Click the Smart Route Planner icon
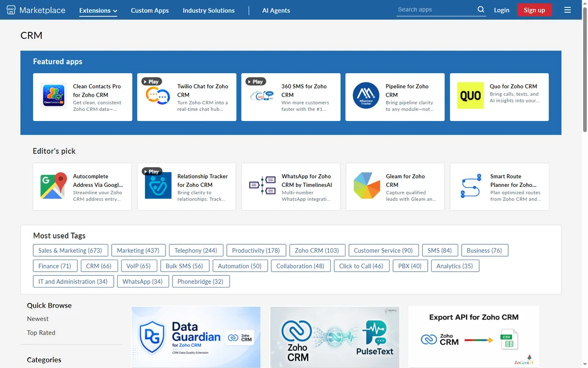The height and width of the screenshot is (368, 588). coord(471,186)
